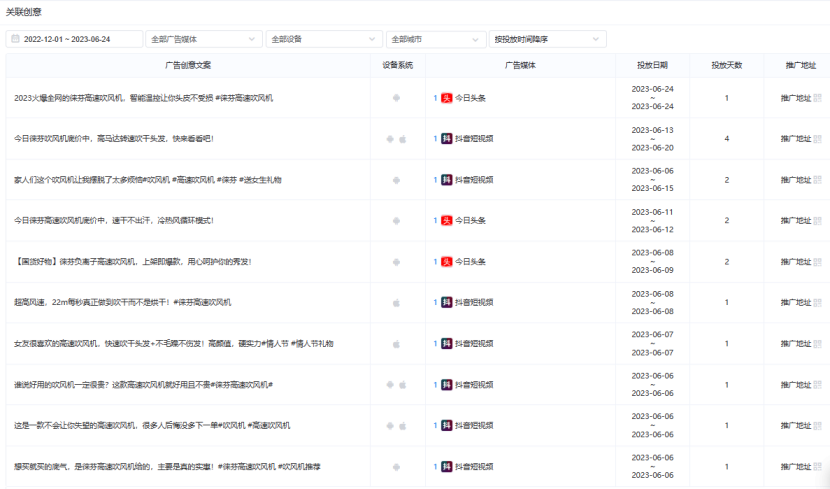Click the Android icon in the 想买就买的底气 row
The height and width of the screenshot is (489, 830).
coord(396,467)
